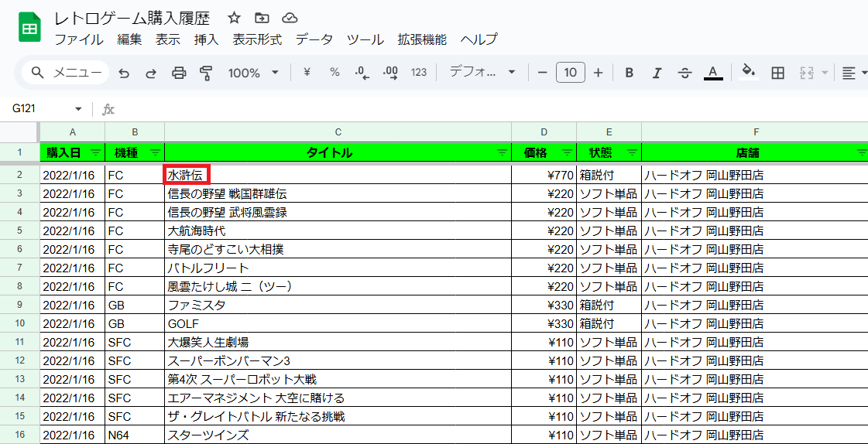Increase decimal places

coord(390,73)
